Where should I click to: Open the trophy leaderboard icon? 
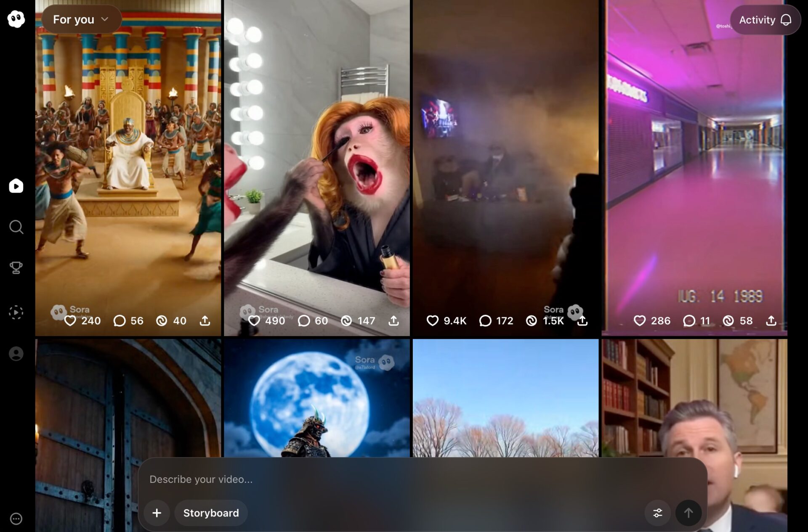click(x=16, y=267)
